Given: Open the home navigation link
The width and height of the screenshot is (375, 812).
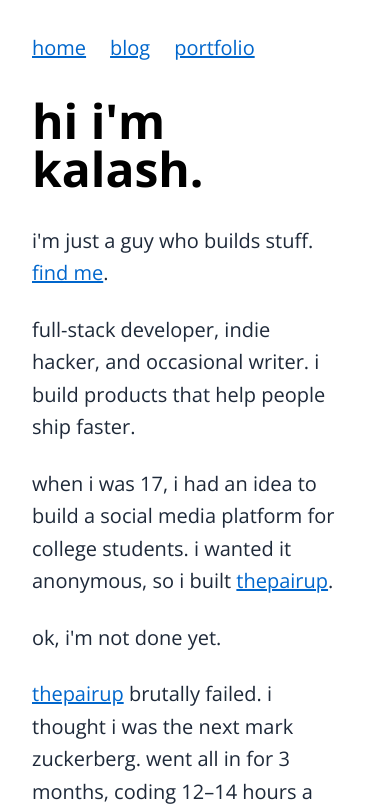Looking at the screenshot, I should coord(59,48).
